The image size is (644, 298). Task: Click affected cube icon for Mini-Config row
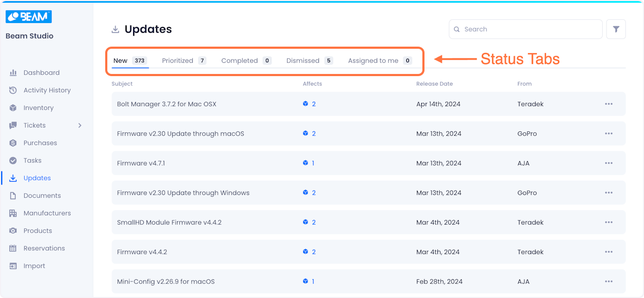tap(305, 281)
